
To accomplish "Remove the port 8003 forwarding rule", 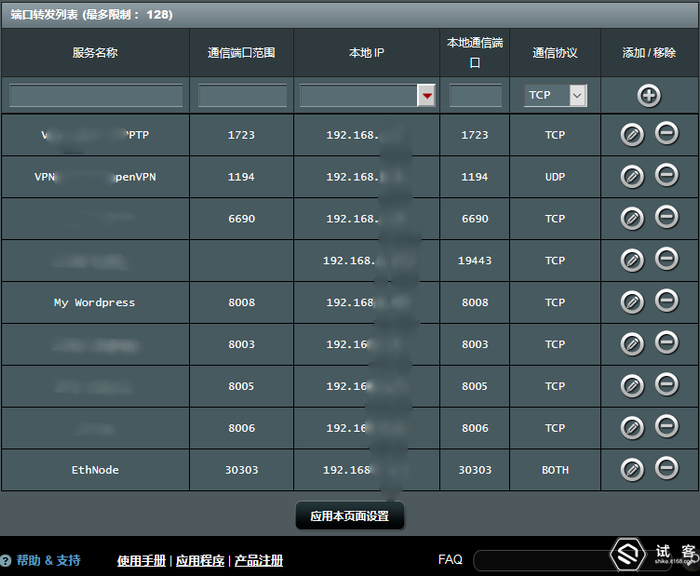I will tap(667, 342).
